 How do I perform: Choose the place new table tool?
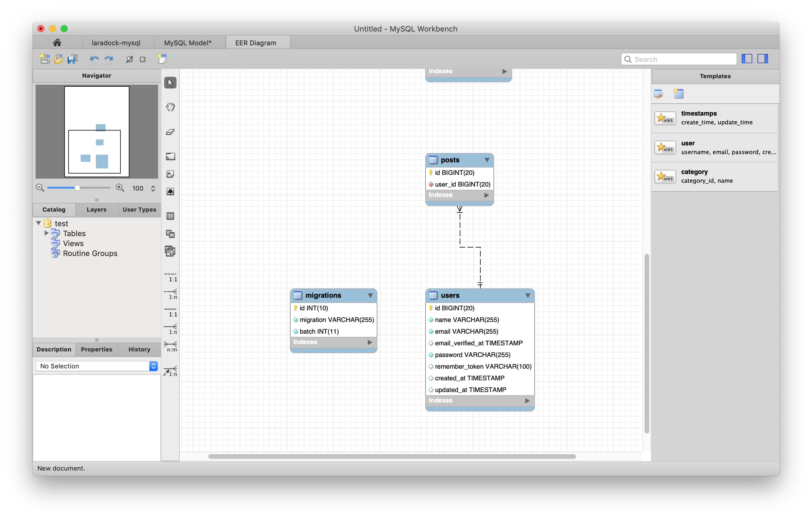point(170,216)
